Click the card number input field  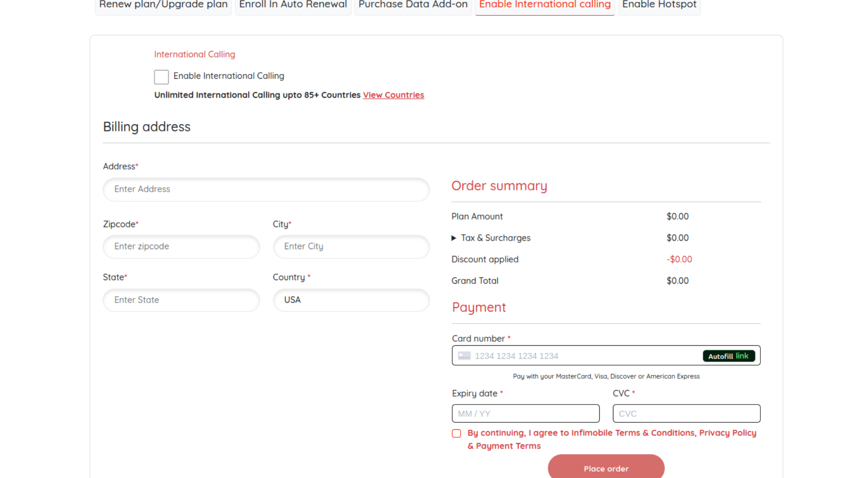pyautogui.click(x=585, y=356)
